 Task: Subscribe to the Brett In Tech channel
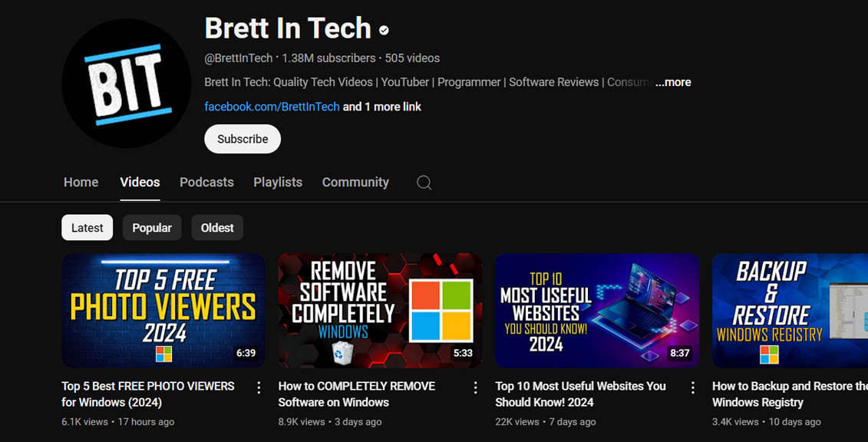tap(243, 139)
